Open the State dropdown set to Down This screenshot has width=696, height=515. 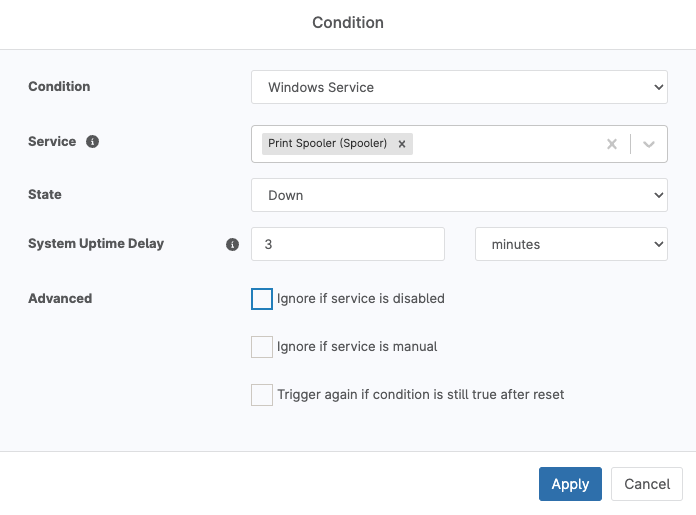(459, 195)
